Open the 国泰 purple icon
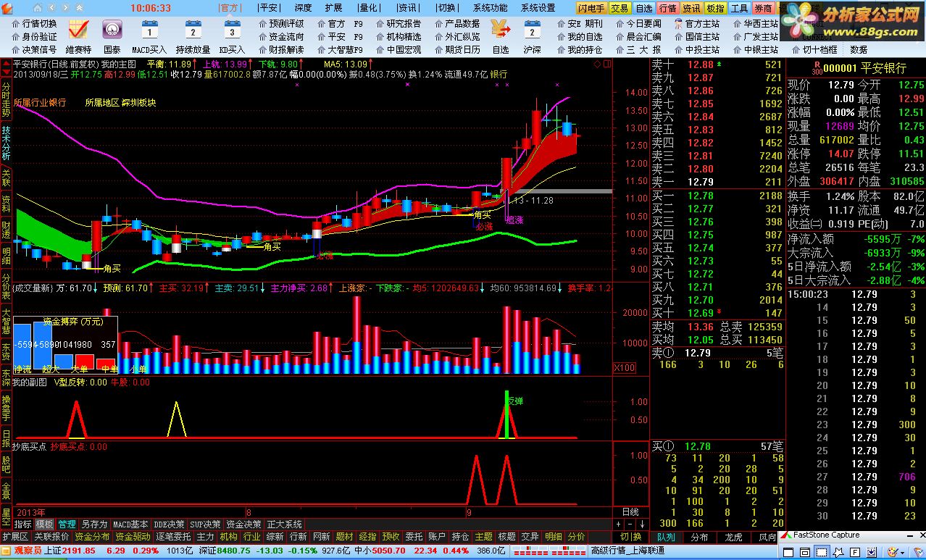926x560 pixels. pyautogui.click(x=112, y=30)
